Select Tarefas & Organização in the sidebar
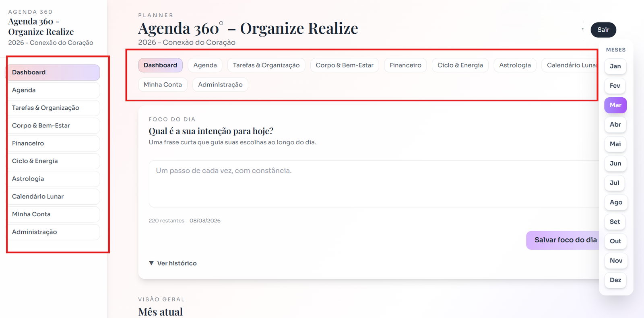This screenshot has width=644, height=318. (53, 108)
